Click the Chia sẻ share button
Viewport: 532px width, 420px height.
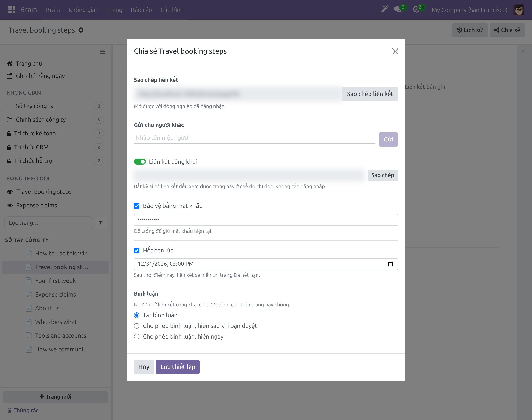(507, 30)
